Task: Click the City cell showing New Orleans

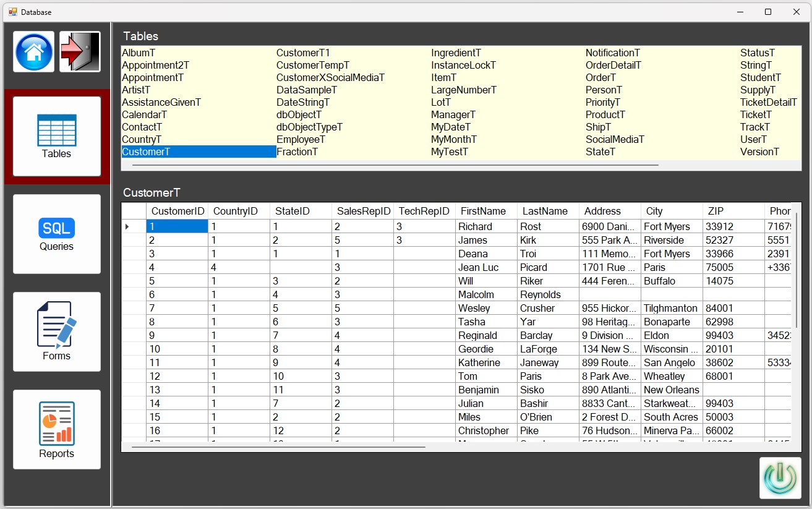Action: click(671, 390)
